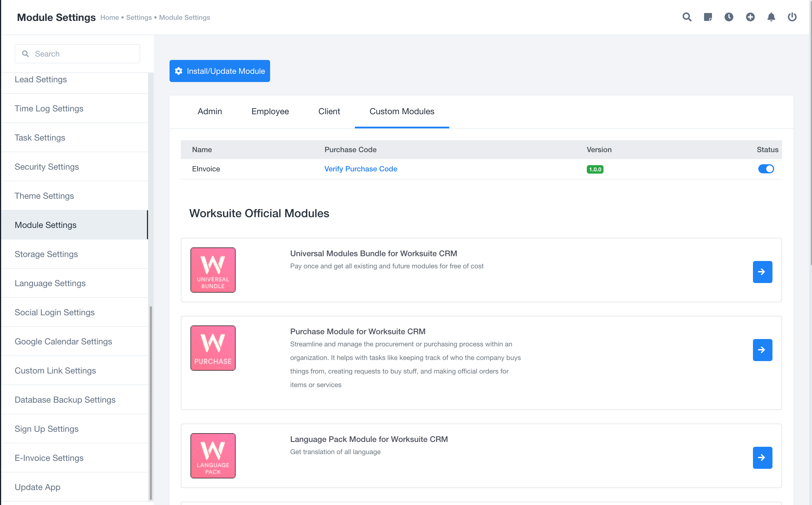The width and height of the screenshot is (812, 505).
Task: Click the Verify Purchase Code link
Action: 361,169
